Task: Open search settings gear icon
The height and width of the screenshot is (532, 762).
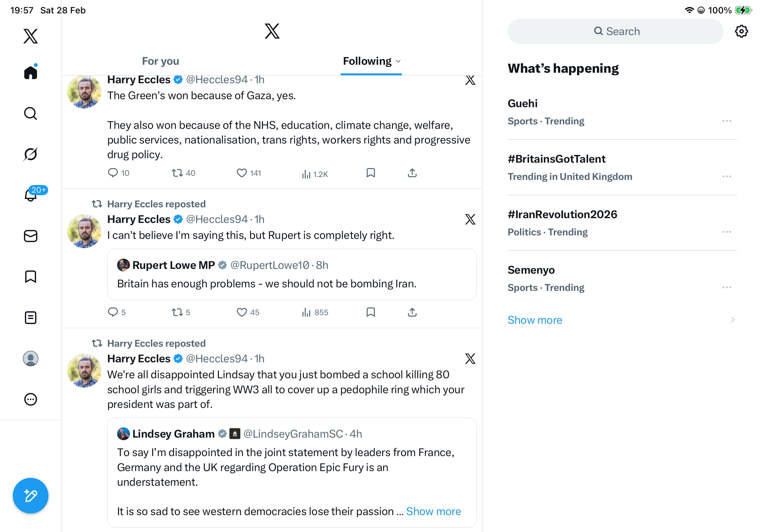Action: [x=741, y=32]
